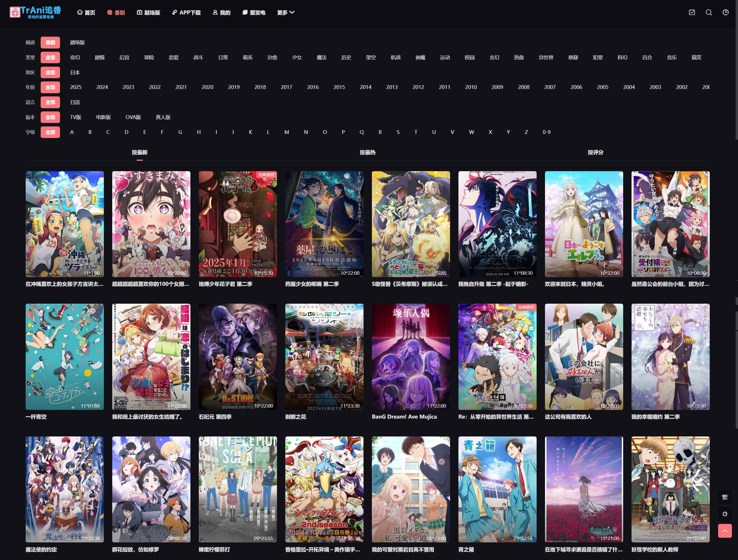Image resolution: width=738 pixels, height=560 pixels.
Task: Open the watch history clock icon
Action: pos(725,12)
